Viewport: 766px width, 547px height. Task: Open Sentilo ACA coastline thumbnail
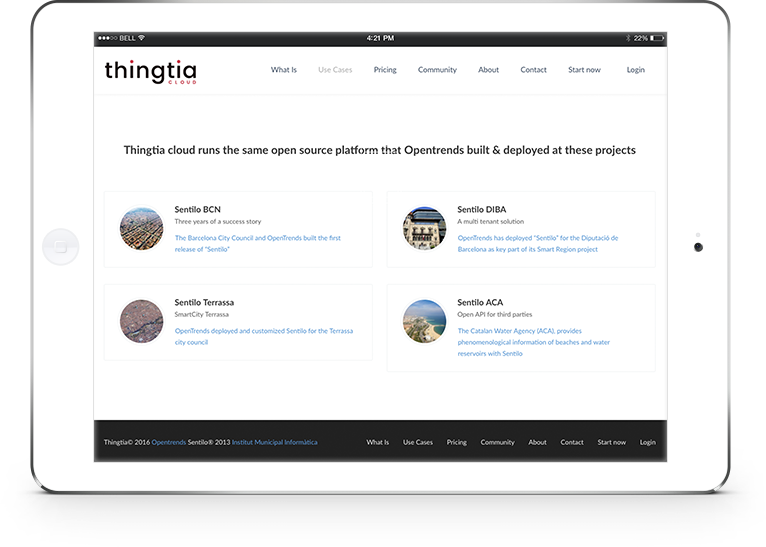tap(424, 321)
